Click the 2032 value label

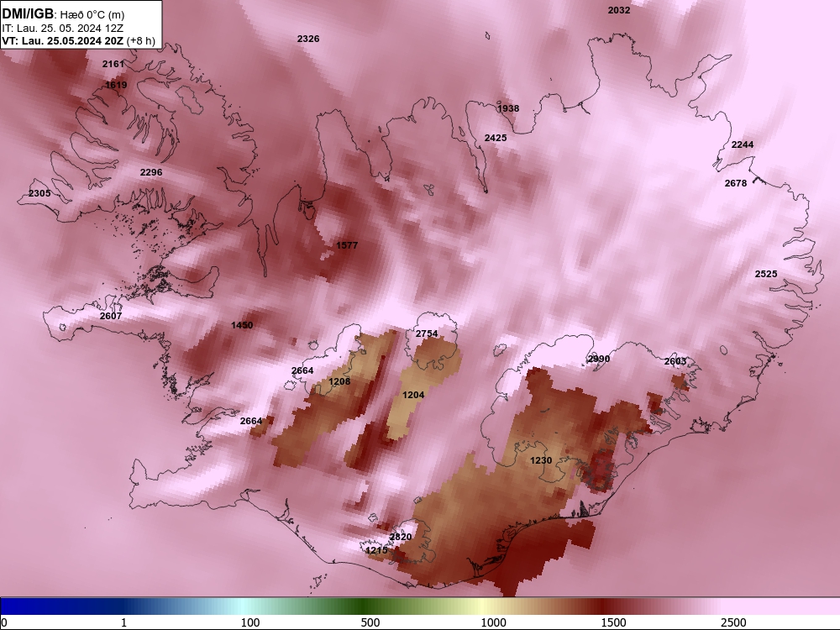click(x=619, y=9)
